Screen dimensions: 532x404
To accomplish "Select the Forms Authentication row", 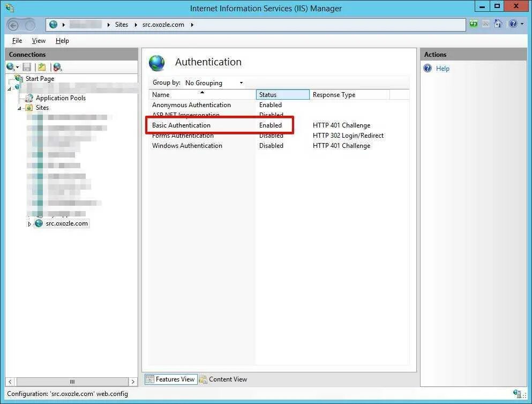I will coord(279,136).
